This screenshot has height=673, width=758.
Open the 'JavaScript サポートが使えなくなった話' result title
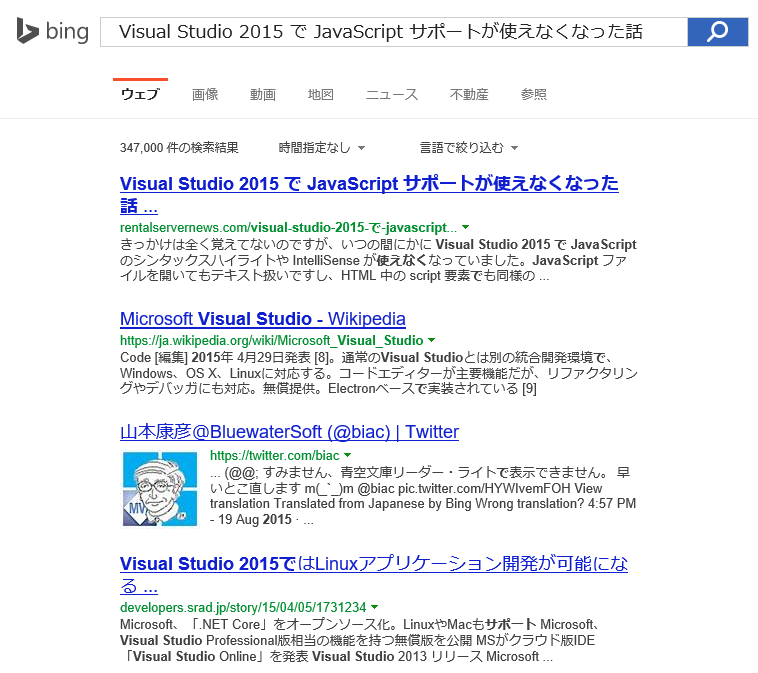tap(369, 195)
